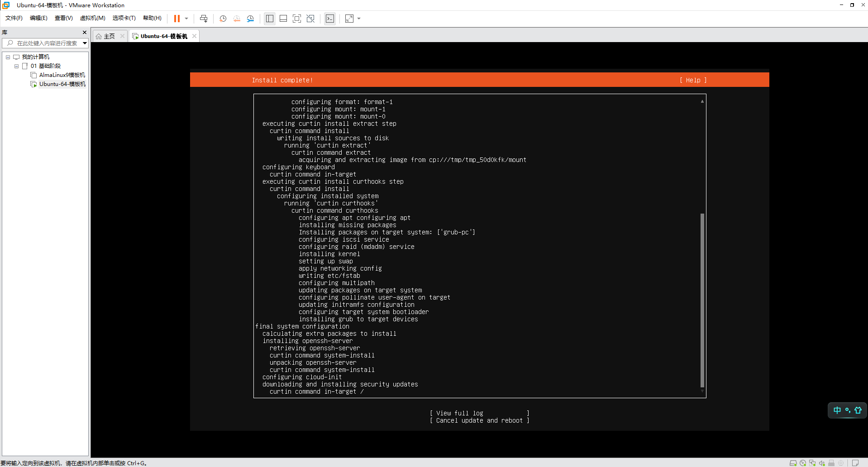Click View full log button

coord(479,413)
